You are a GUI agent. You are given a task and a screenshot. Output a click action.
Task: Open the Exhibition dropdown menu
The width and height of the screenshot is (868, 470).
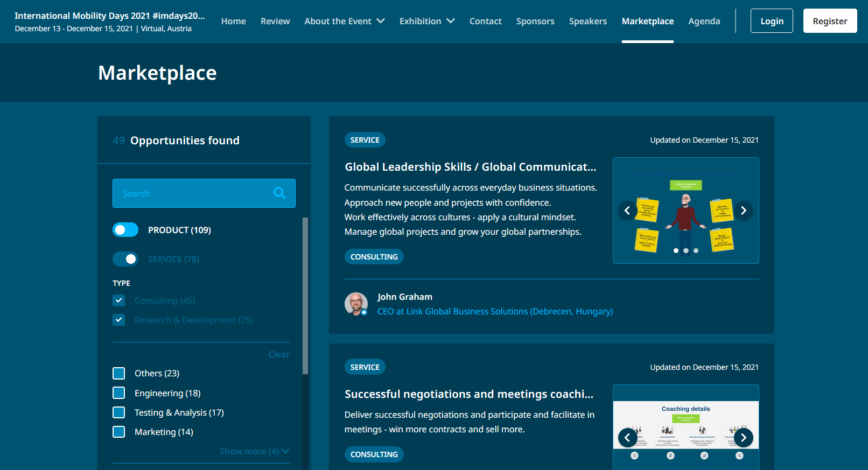pyautogui.click(x=426, y=21)
